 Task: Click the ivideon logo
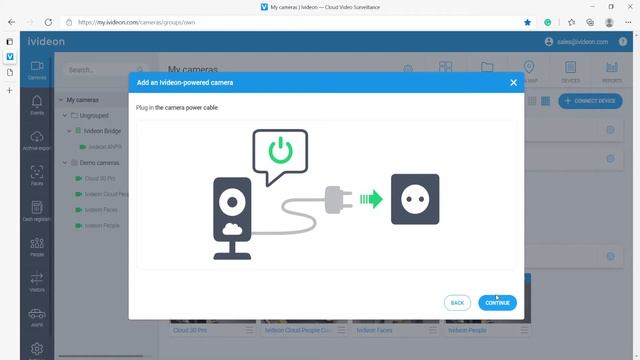click(x=46, y=41)
